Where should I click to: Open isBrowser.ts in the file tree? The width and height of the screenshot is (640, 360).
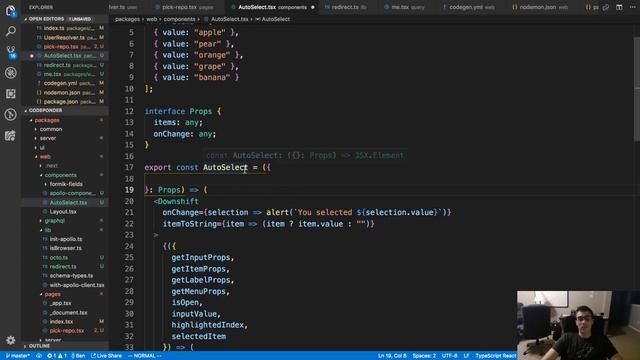(x=65, y=248)
